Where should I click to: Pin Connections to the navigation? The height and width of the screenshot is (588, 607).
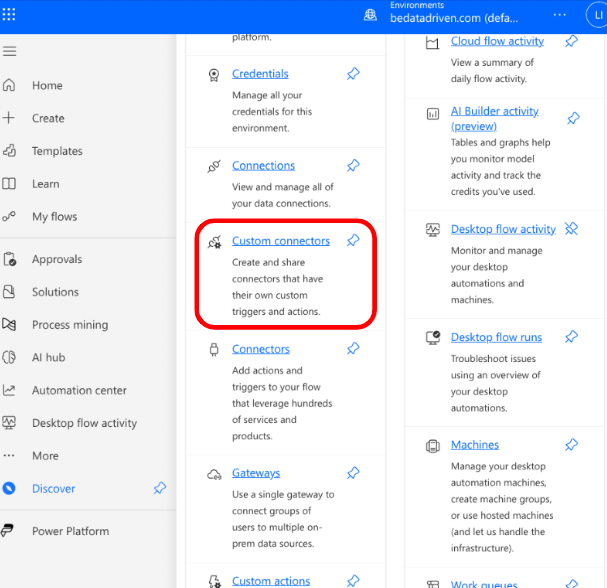(x=353, y=165)
